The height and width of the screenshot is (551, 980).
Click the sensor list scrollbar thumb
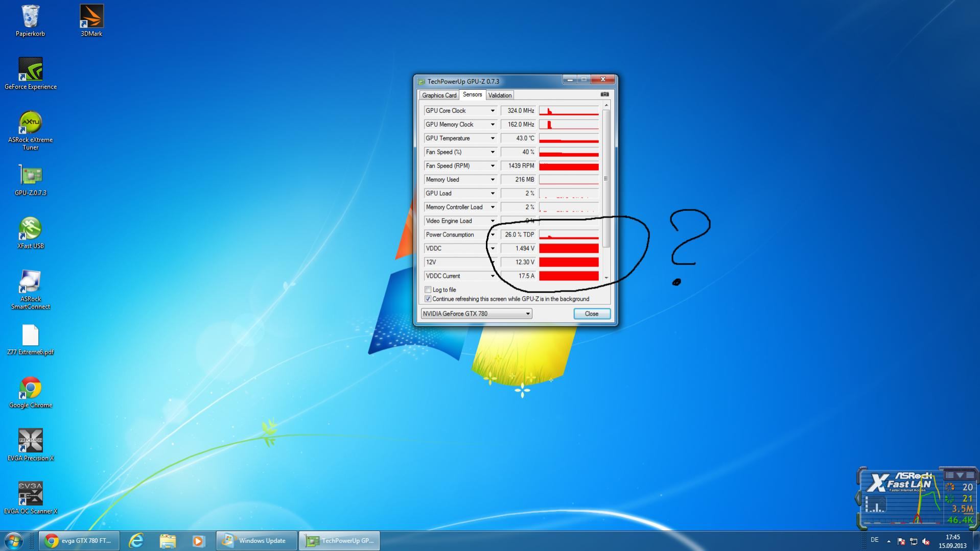point(606,178)
